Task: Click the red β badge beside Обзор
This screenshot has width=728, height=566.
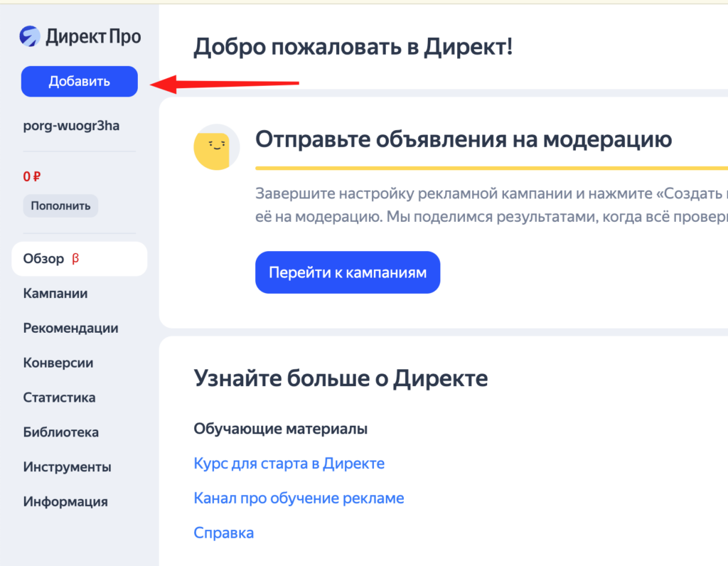Action: [75, 259]
